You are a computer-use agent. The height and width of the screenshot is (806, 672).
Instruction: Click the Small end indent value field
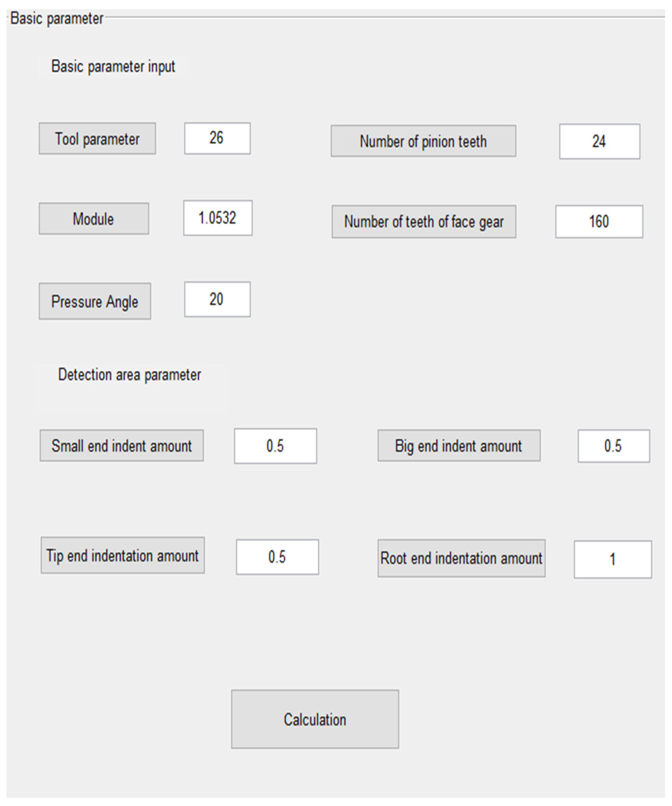275,446
